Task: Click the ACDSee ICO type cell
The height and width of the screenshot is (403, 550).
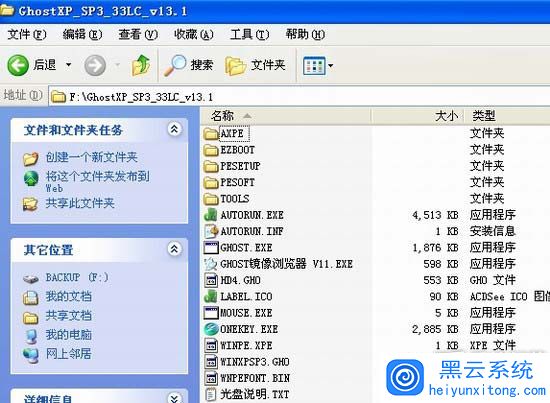Action: click(x=510, y=297)
